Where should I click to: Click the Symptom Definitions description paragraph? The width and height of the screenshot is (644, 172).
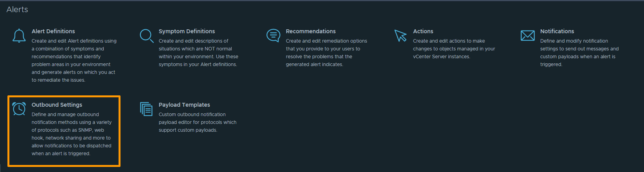click(198, 53)
